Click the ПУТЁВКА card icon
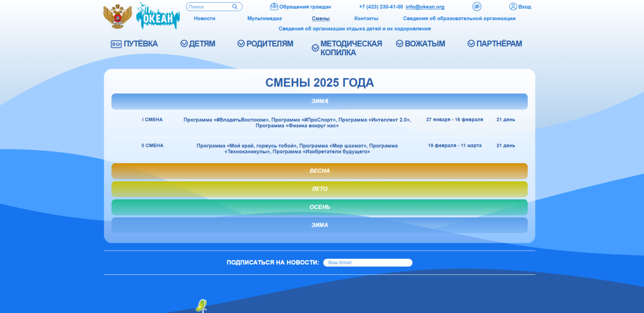The image size is (644, 313). [116, 44]
